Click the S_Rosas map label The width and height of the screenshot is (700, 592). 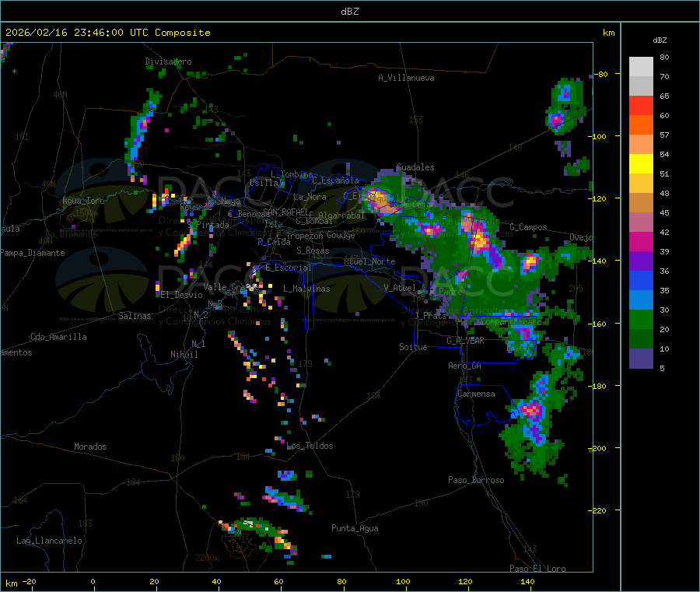click(313, 250)
